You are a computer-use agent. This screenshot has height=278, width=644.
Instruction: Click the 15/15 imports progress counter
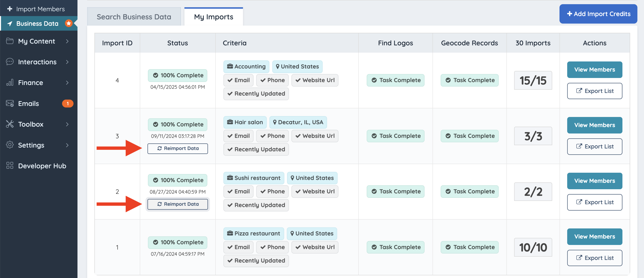[533, 80]
